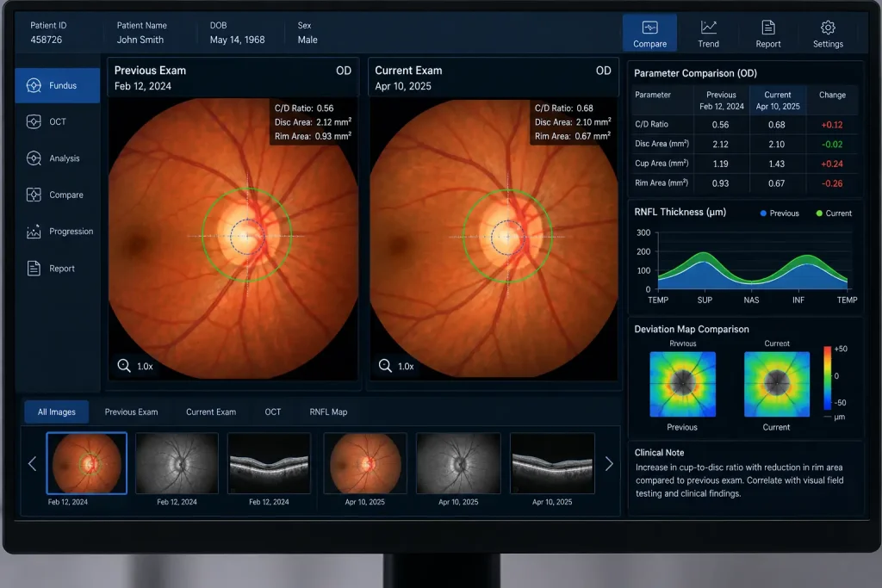
Task: Open the Fundus view icon in sidebar
Action: (x=34, y=85)
